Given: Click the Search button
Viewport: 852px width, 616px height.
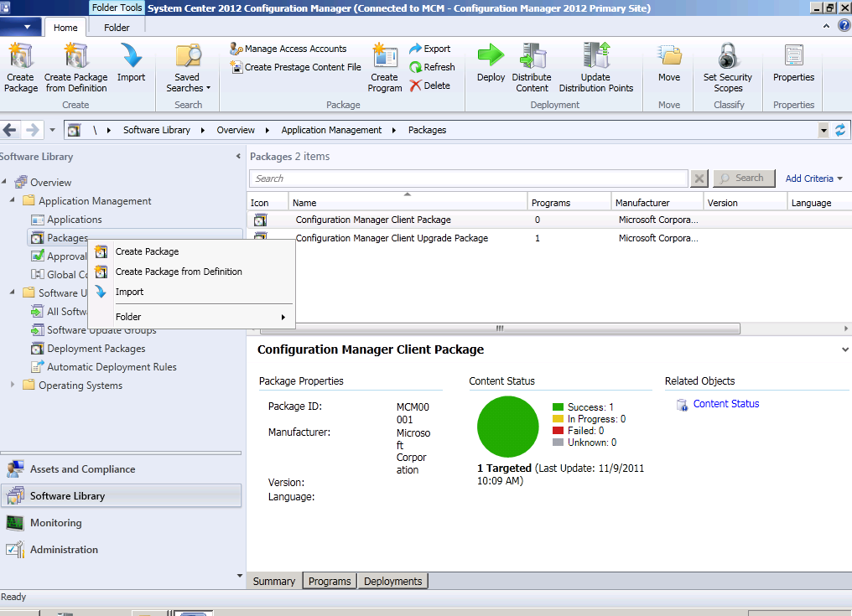Looking at the screenshot, I should point(744,179).
